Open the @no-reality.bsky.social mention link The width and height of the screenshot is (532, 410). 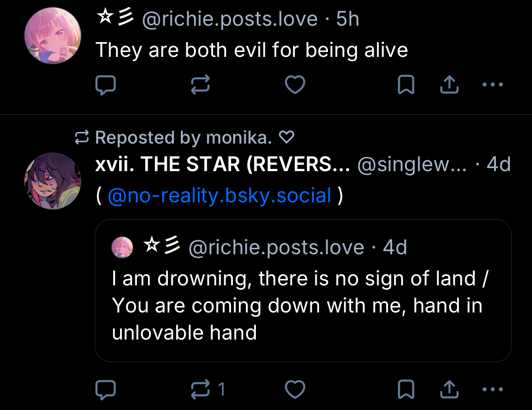pyautogui.click(x=220, y=196)
